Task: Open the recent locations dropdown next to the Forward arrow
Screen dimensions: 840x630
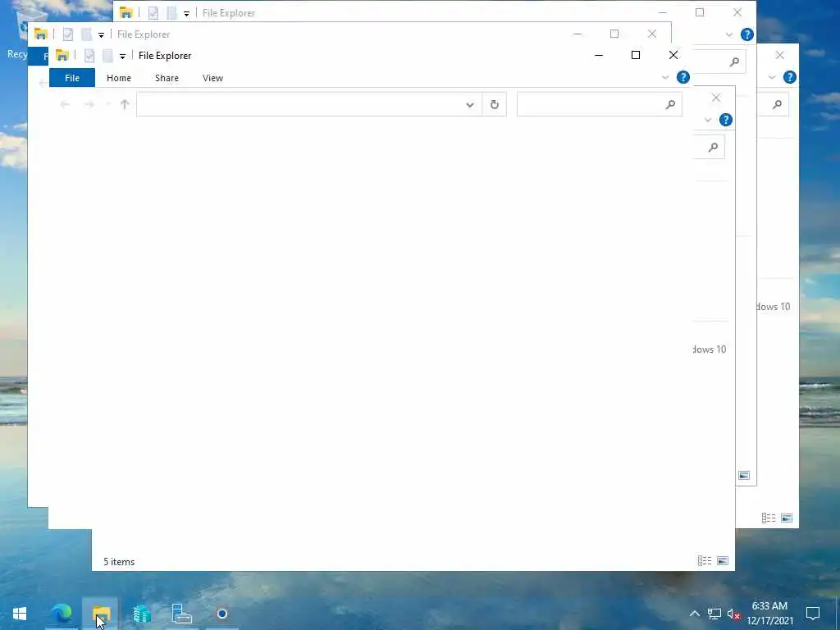Action: (x=107, y=104)
